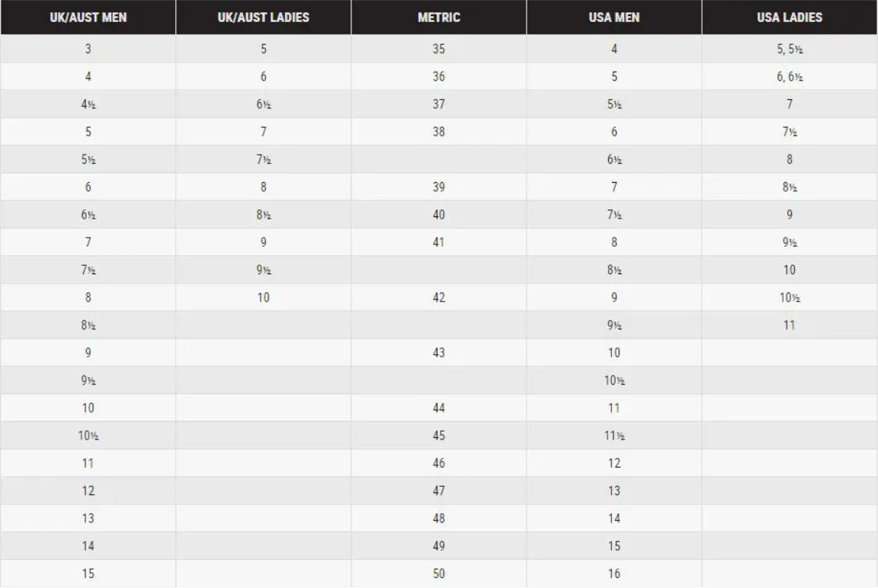878x588 pixels.
Task: Select metric size 38 cell
Action: [x=438, y=132]
